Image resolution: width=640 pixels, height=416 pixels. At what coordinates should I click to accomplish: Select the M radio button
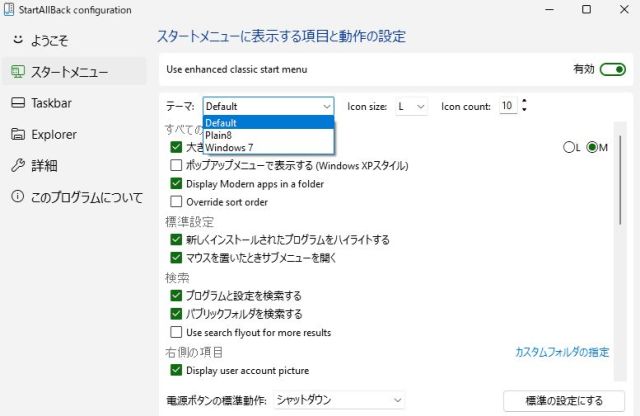tap(592, 147)
